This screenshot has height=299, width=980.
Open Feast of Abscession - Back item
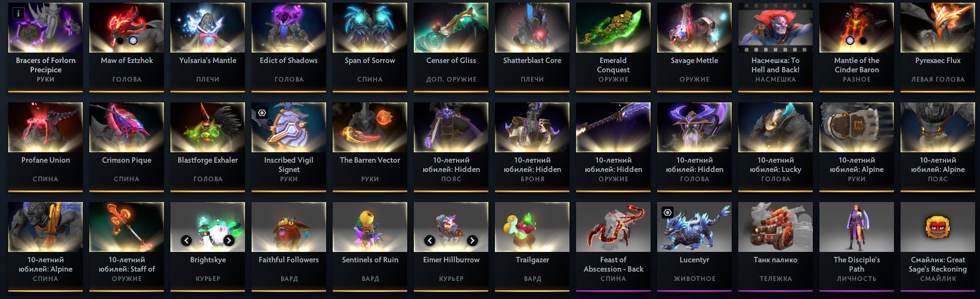[x=613, y=246]
